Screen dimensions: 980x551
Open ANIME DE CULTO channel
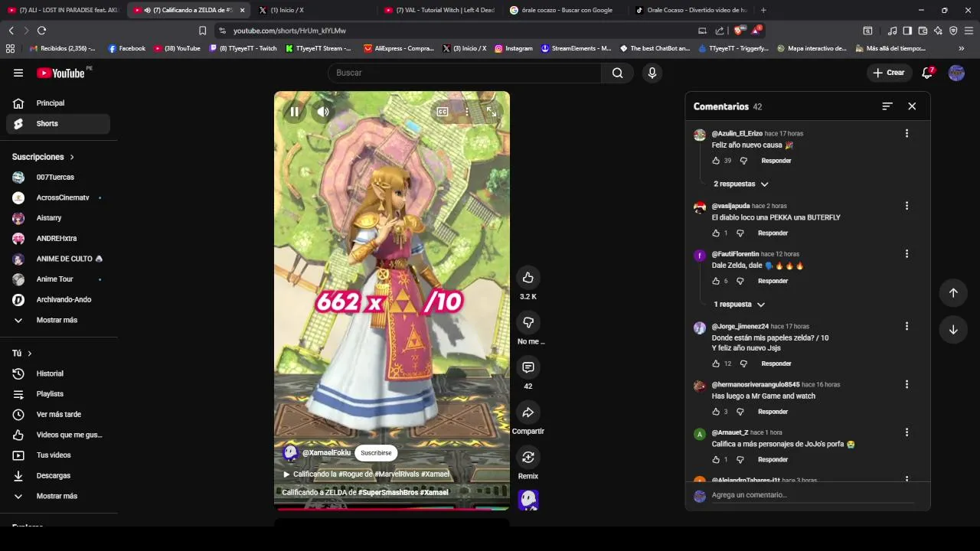pos(58,259)
